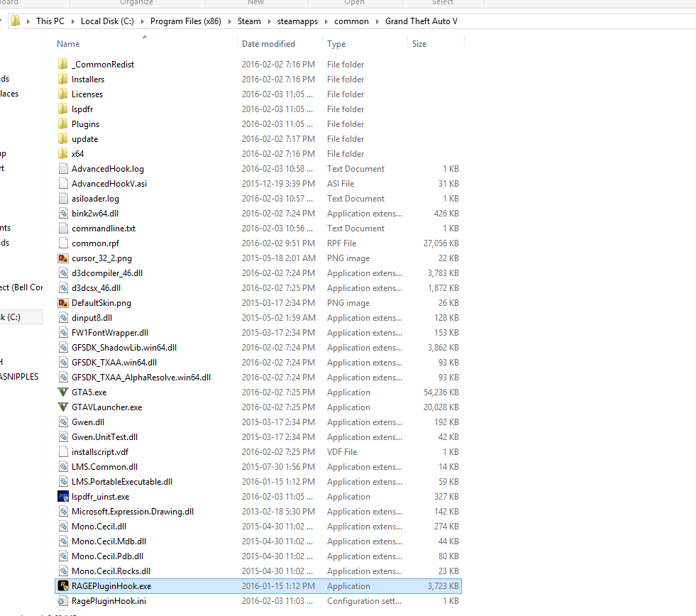Screen dimensions: 696x616
Task: Select d3dcsx_46.dll file name
Action: [96, 288]
